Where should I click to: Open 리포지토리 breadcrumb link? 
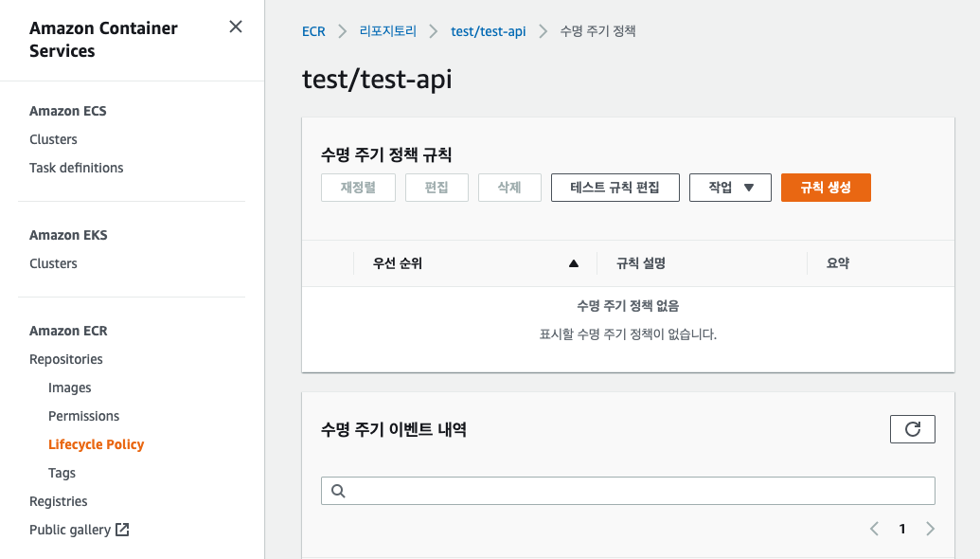387,31
